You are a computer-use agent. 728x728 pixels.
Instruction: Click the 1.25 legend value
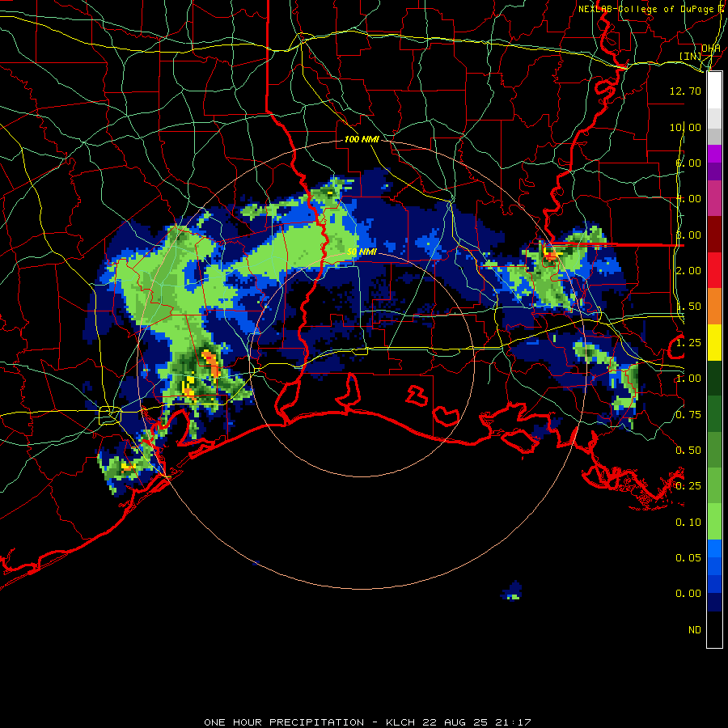688,343
